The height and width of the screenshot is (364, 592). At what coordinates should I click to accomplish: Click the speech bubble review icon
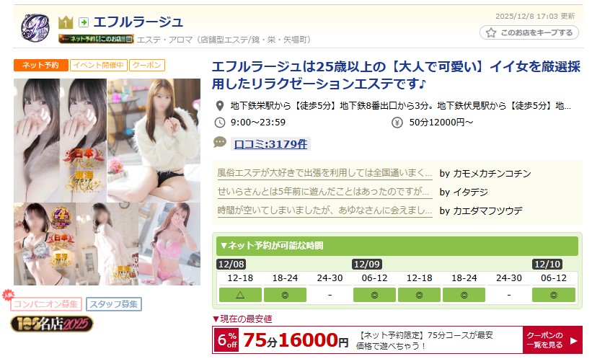220,142
